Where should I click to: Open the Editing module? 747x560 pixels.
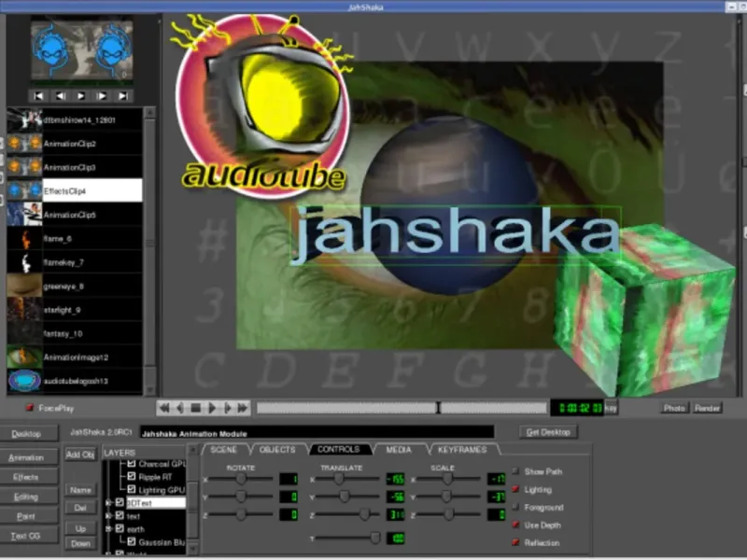tap(27, 497)
